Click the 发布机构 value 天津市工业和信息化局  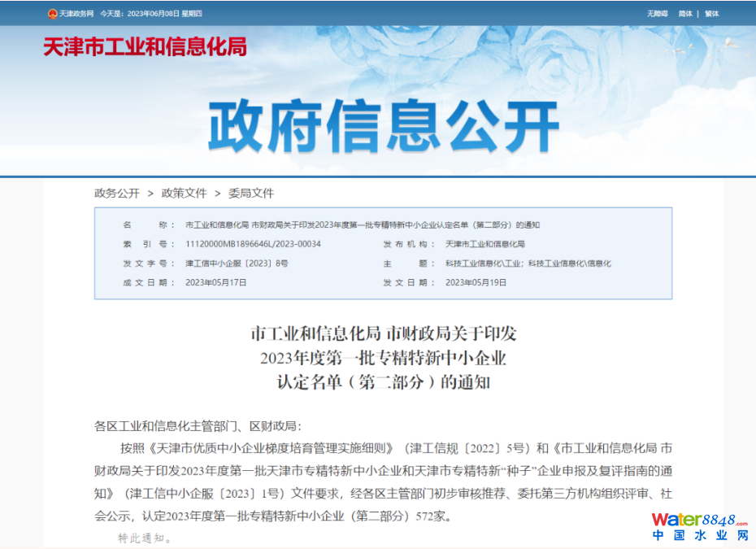(x=485, y=244)
